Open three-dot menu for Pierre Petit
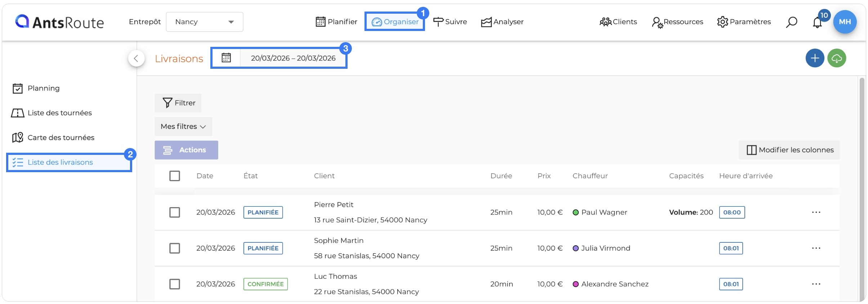 [x=816, y=212]
